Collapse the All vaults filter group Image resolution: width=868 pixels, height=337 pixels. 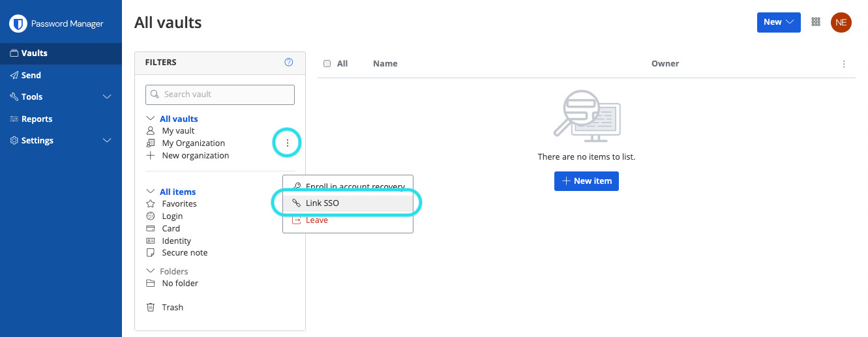coord(150,119)
